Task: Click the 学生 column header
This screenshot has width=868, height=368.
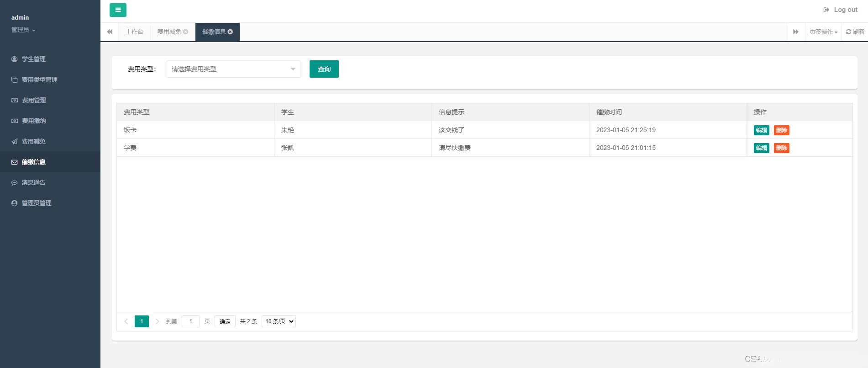Action: [353, 112]
